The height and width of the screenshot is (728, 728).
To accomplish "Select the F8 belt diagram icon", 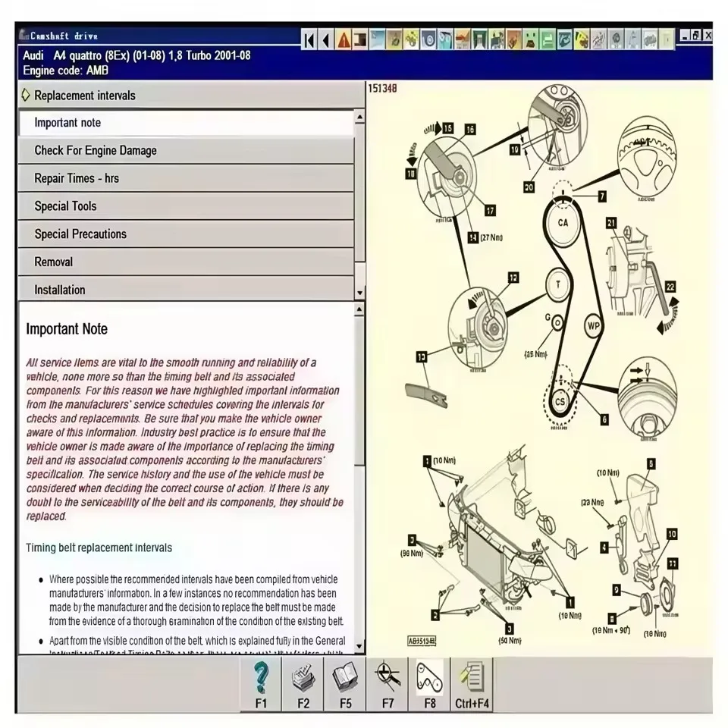I will tap(429, 684).
